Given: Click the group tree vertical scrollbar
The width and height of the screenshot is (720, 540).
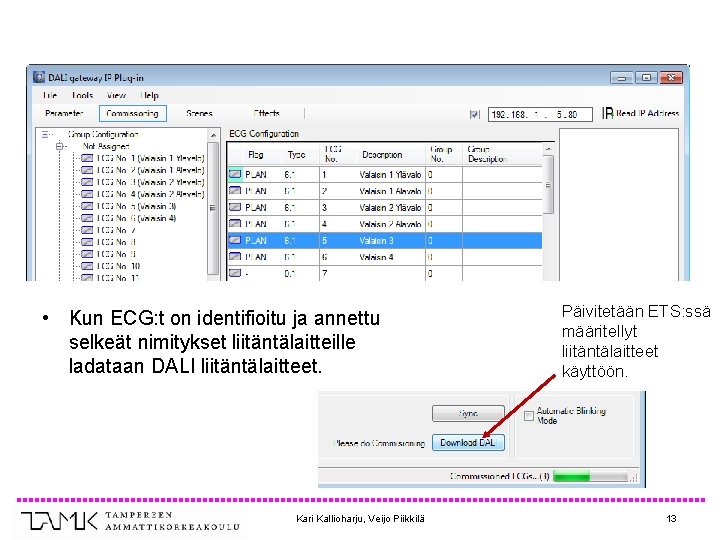Looking at the screenshot, I should (213, 204).
